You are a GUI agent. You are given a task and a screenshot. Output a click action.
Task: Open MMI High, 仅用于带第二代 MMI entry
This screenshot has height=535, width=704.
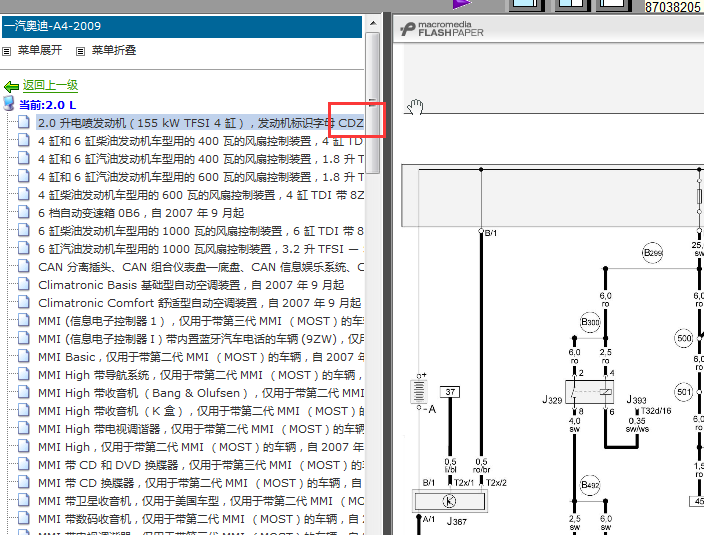click(201, 447)
